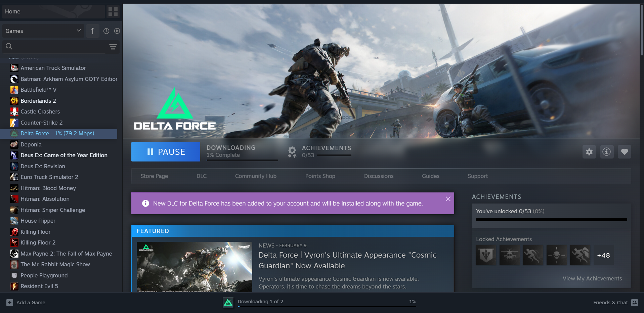Click the Add a Game plus icon
Screen dimensions: 644x313
(10, 303)
